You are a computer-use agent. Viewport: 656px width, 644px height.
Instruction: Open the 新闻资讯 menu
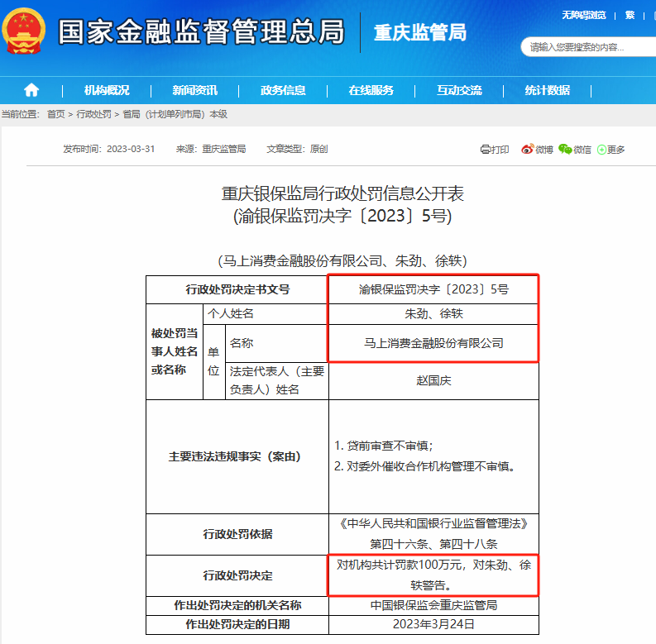pos(195,90)
